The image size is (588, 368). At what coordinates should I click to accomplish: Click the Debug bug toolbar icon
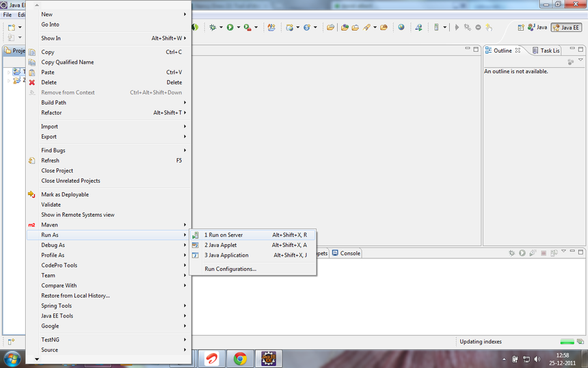pyautogui.click(x=213, y=27)
